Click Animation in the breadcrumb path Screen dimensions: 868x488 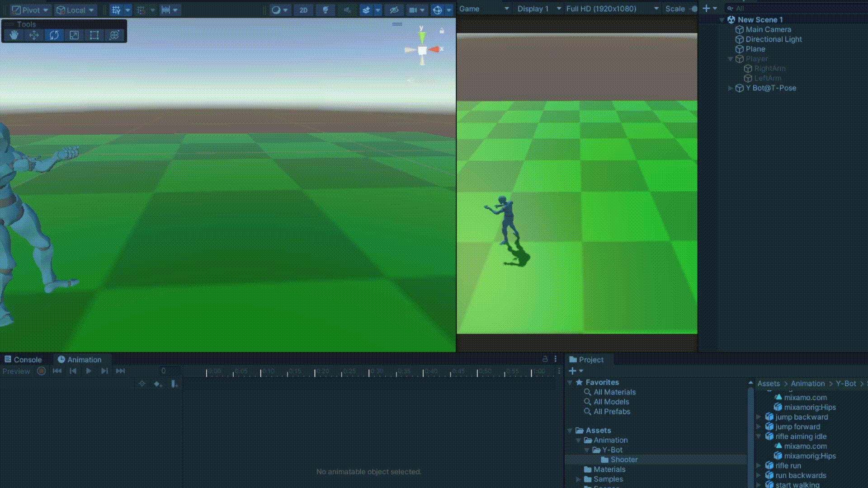(807, 384)
